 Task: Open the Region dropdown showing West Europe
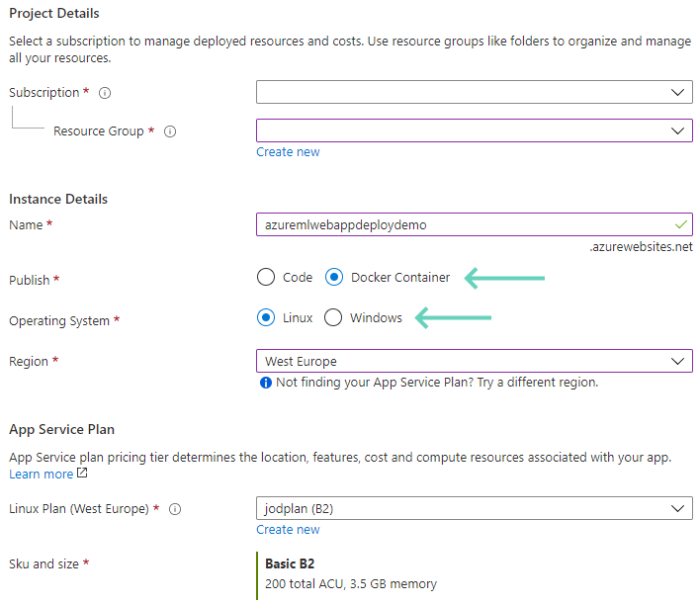tap(474, 361)
